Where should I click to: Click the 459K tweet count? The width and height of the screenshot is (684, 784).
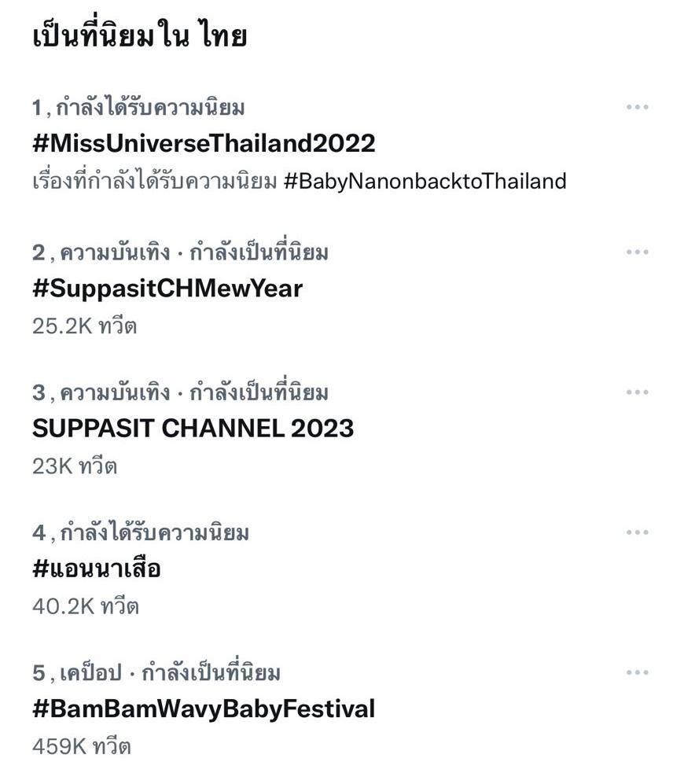click(x=81, y=746)
